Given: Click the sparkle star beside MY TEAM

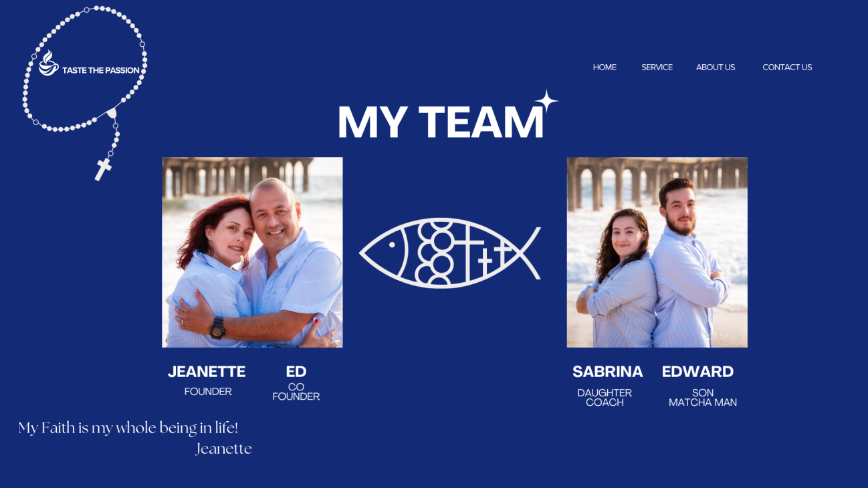Looking at the screenshot, I should tap(546, 102).
